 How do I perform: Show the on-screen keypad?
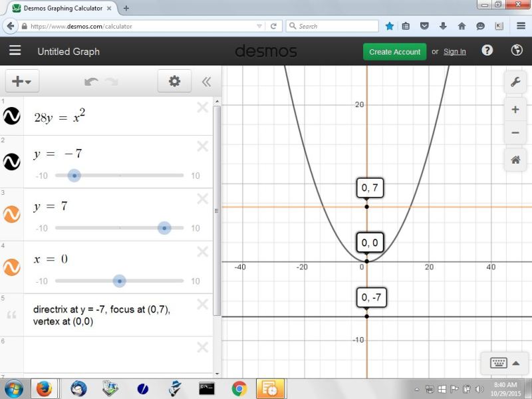(x=505, y=363)
